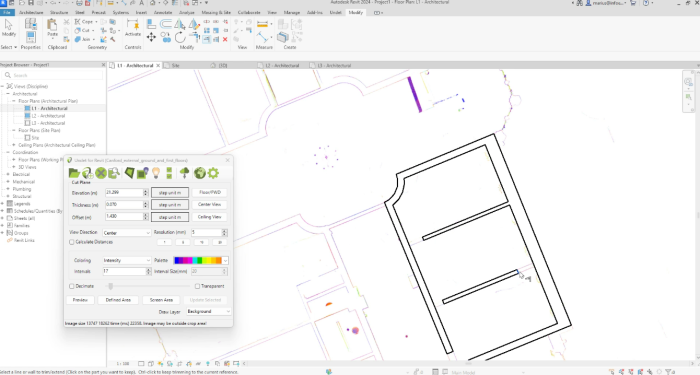Viewport: 700px width, 375px height.
Task: Open the Coloring Intensity dropdown
Action: click(x=127, y=260)
